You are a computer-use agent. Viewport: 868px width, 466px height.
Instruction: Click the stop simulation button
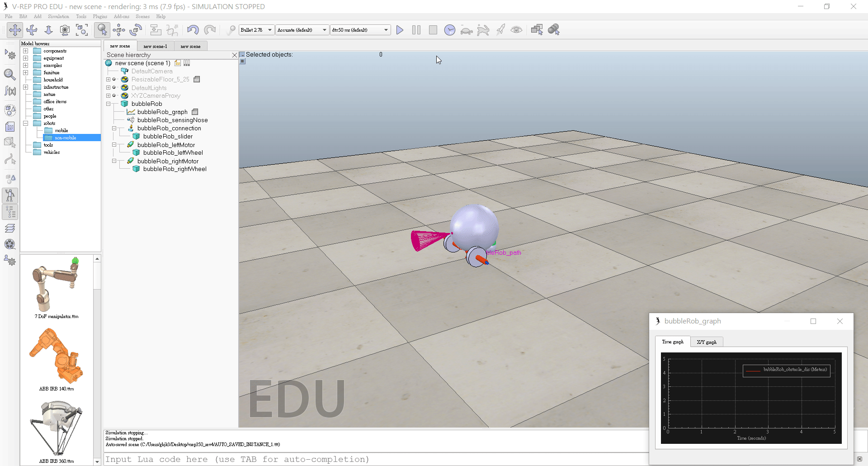(433, 30)
